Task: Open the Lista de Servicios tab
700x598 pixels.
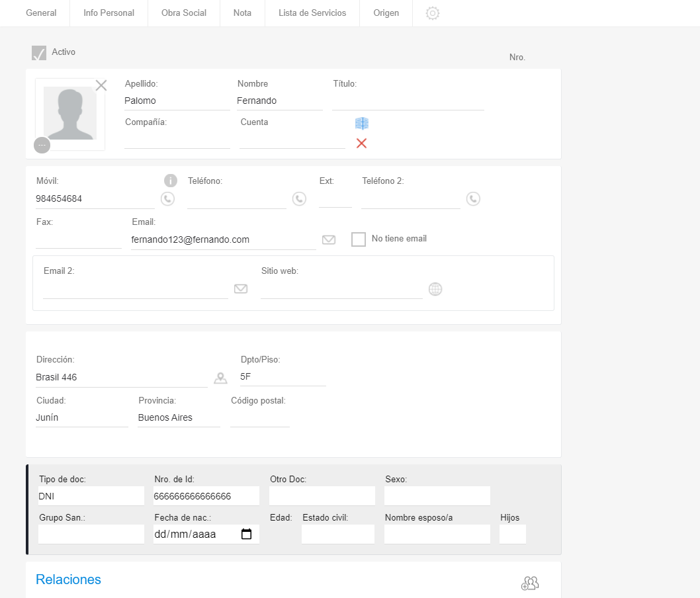Action: click(x=312, y=13)
